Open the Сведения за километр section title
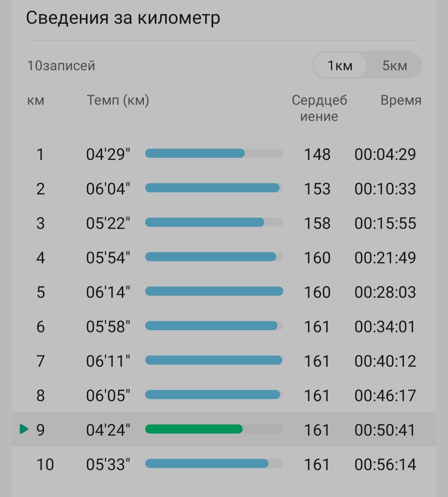 [x=123, y=18]
